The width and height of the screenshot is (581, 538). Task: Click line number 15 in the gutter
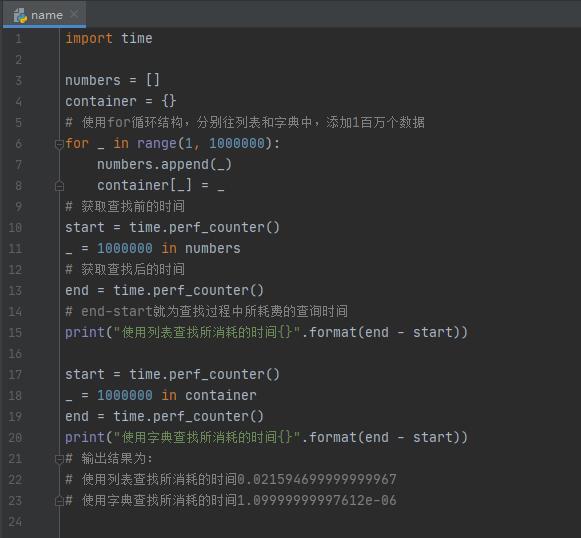click(x=15, y=333)
